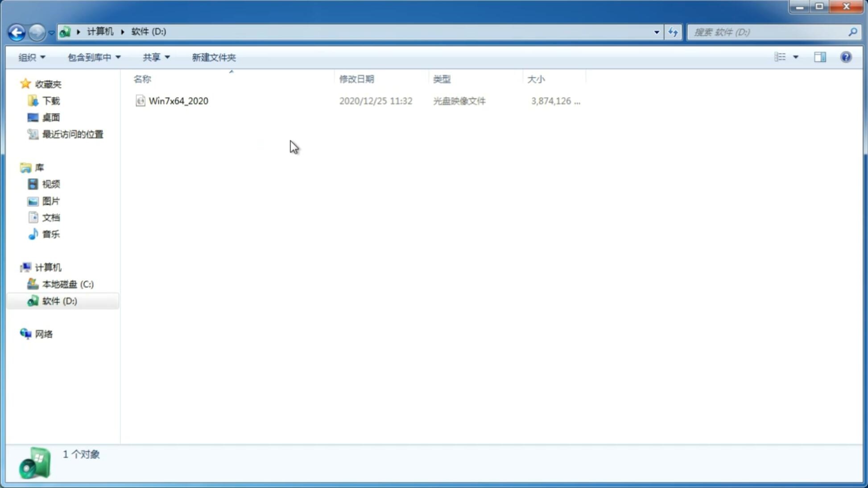
Task: Open 包含到库中 dropdown menu
Action: [x=93, y=57]
